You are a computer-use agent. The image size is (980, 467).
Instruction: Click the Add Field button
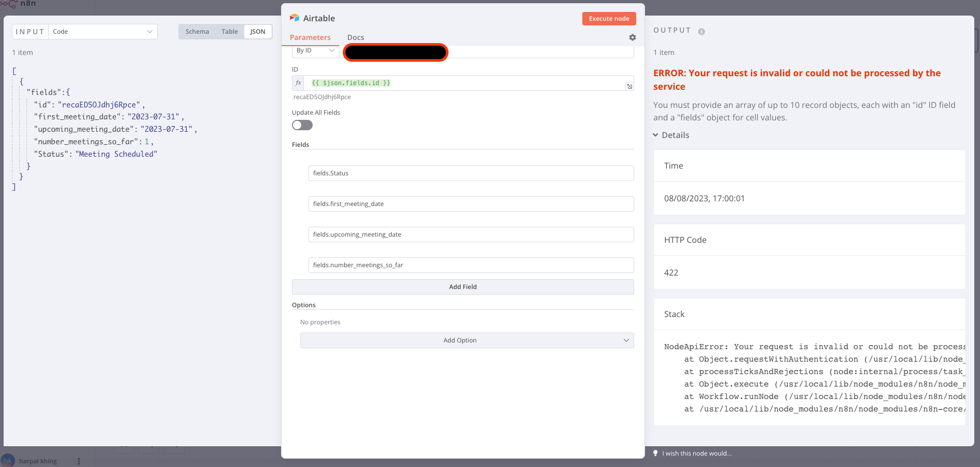[463, 287]
